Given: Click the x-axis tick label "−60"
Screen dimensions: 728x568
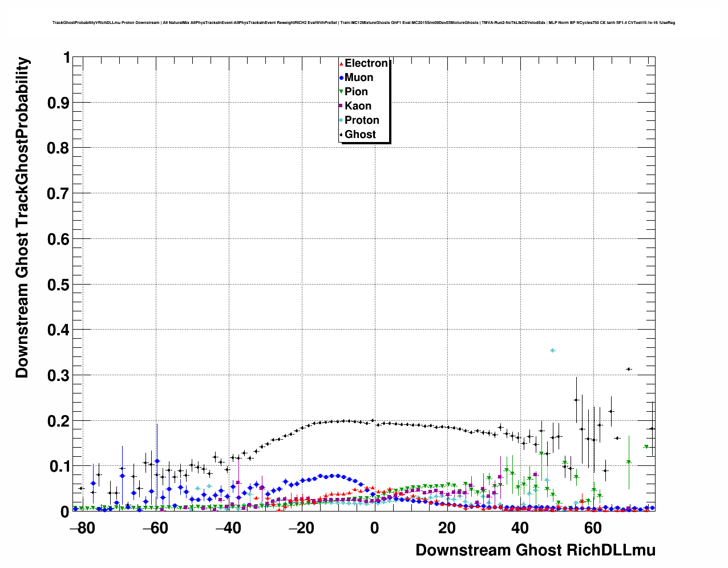Looking at the screenshot, I should pos(155,528).
